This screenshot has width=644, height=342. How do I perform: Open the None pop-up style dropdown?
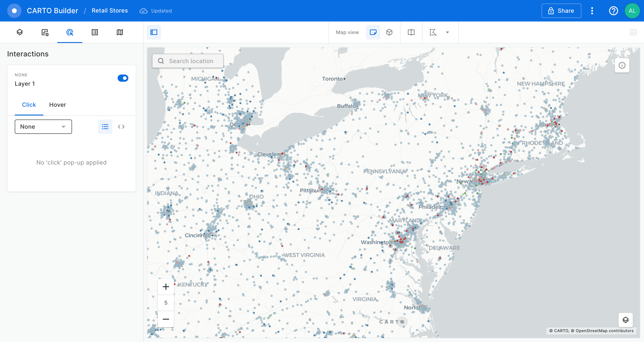point(43,127)
